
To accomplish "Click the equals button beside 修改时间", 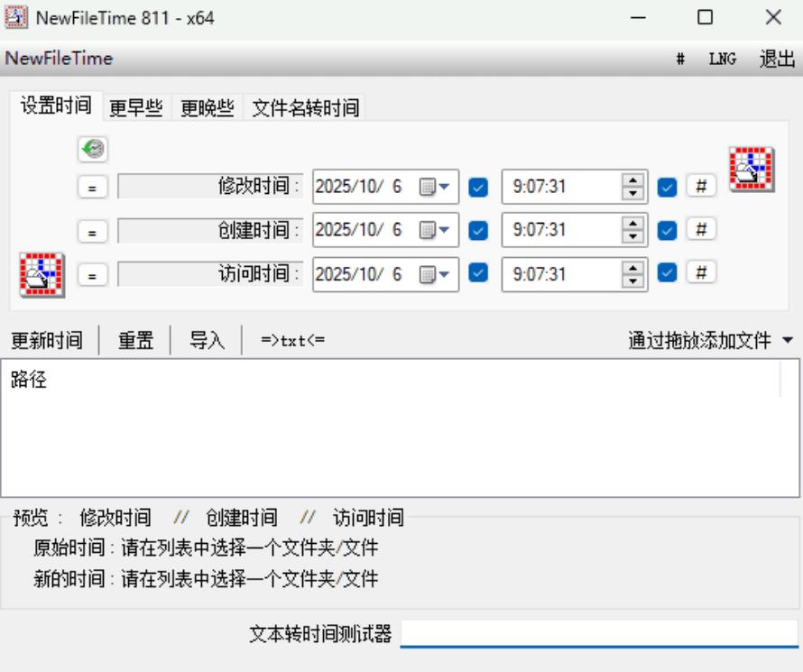I will tap(92, 189).
